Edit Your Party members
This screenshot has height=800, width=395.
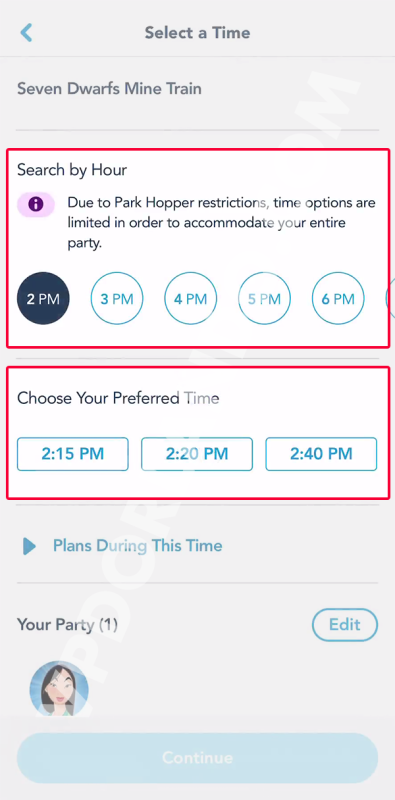[x=345, y=624]
